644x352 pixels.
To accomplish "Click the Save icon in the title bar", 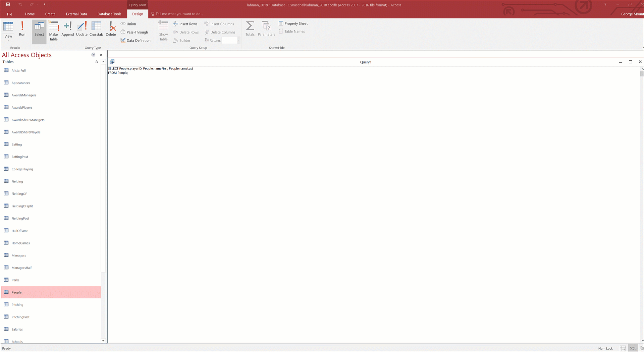I will point(8,4).
